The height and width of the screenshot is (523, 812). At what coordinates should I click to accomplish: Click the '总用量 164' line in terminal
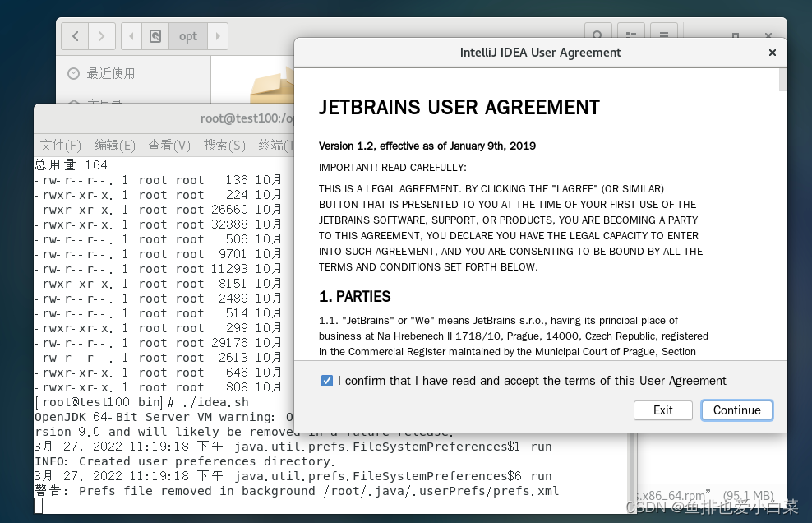(x=71, y=164)
